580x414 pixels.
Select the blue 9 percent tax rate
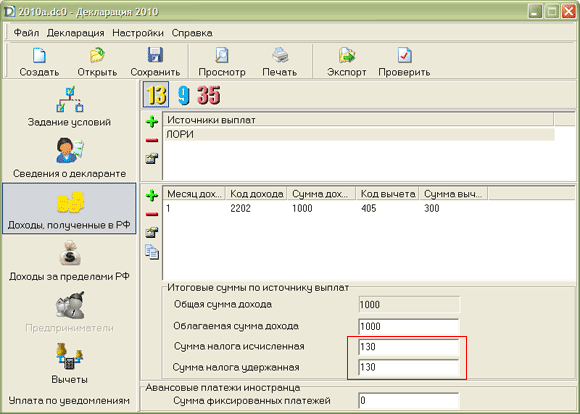pos(183,95)
